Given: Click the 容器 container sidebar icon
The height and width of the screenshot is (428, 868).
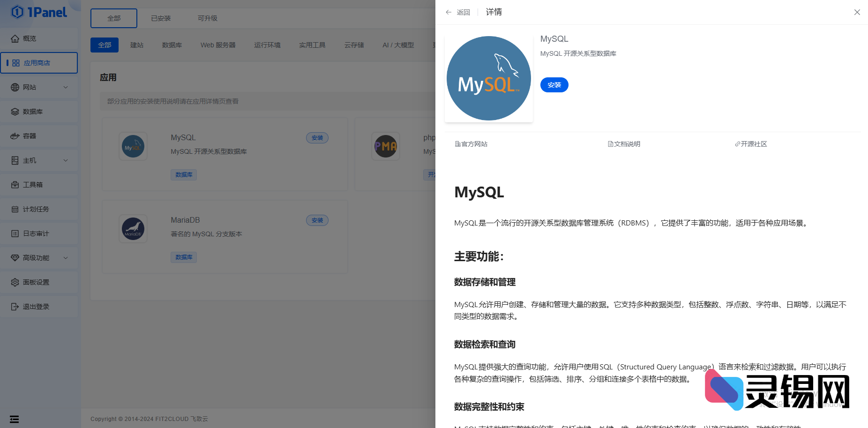Looking at the screenshot, I should [x=15, y=136].
